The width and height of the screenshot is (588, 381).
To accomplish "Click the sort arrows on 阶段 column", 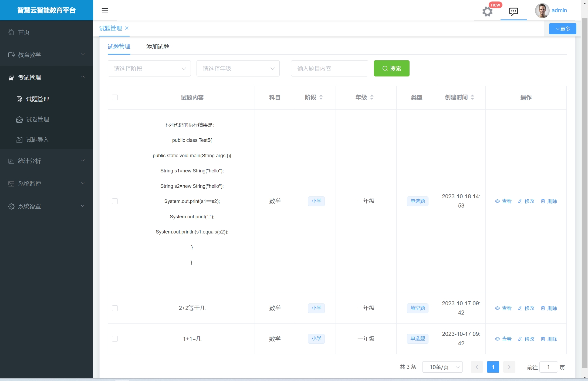I will [321, 97].
